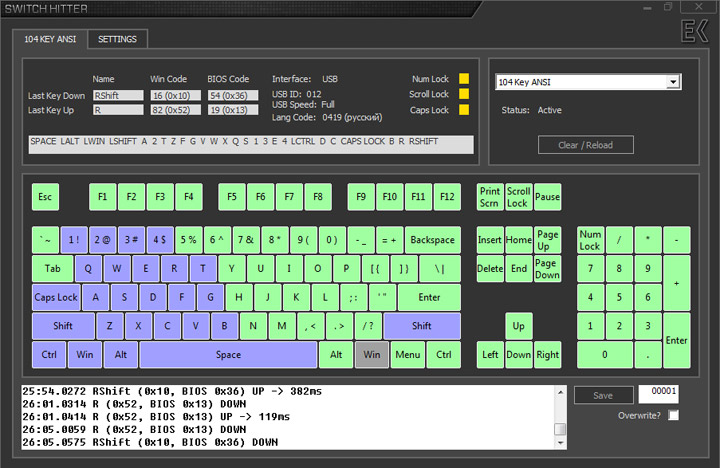Click the Esc key on the virtual keyboard
The width and height of the screenshot is (720, 468).
(x=45, y=197)
